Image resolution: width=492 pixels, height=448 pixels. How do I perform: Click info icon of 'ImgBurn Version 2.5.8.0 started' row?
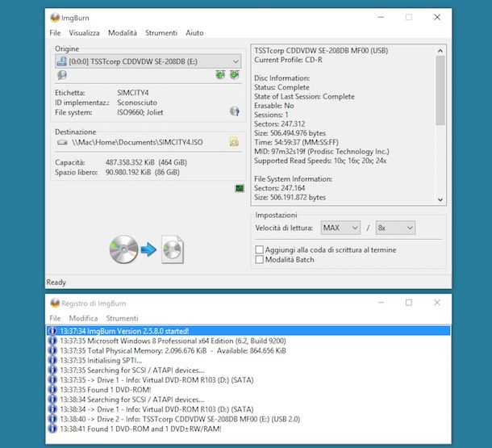click(52, 331)
